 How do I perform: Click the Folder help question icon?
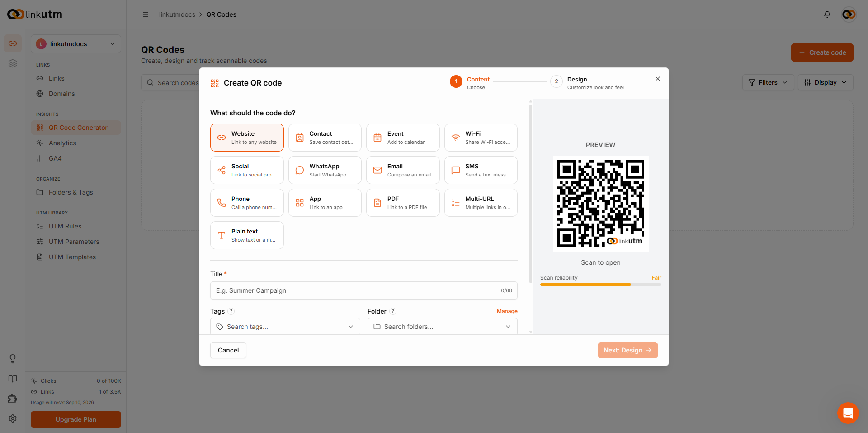click(393, 311)
